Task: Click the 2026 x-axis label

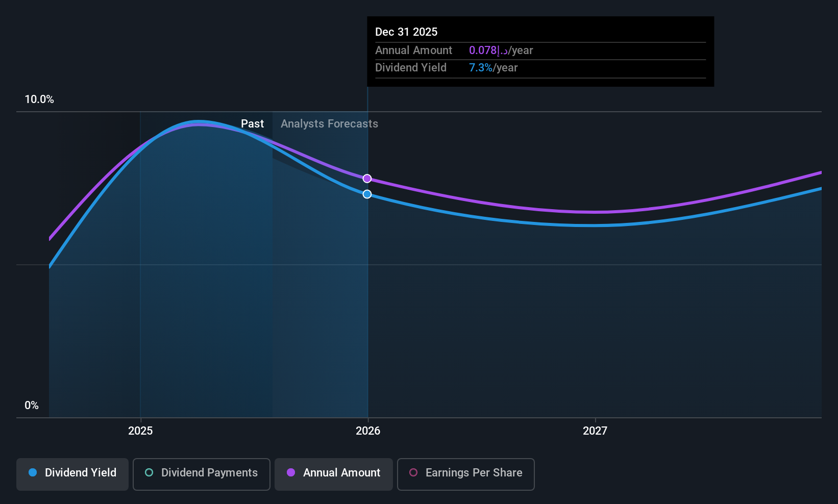Action: (x=368, y=431)
